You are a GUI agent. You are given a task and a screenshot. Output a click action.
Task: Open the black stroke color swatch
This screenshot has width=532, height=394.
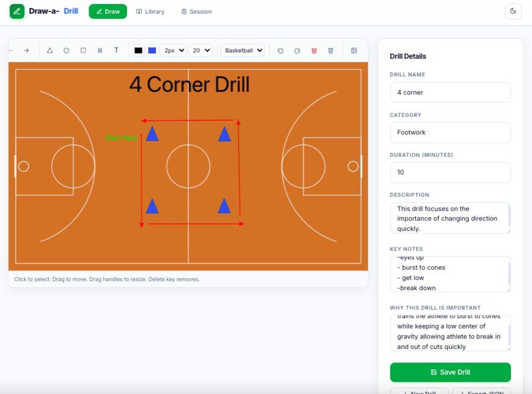pos(138,51)
